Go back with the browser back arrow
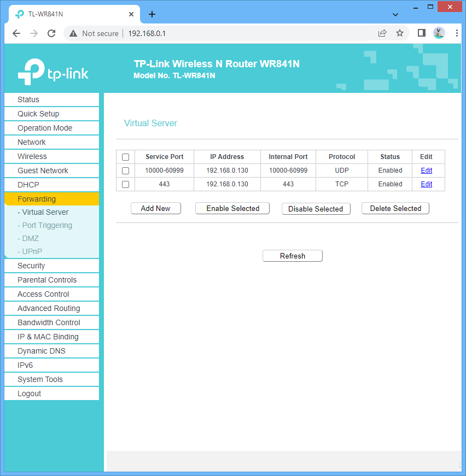The height and width of the screenshot is (476, 466). 16,33
